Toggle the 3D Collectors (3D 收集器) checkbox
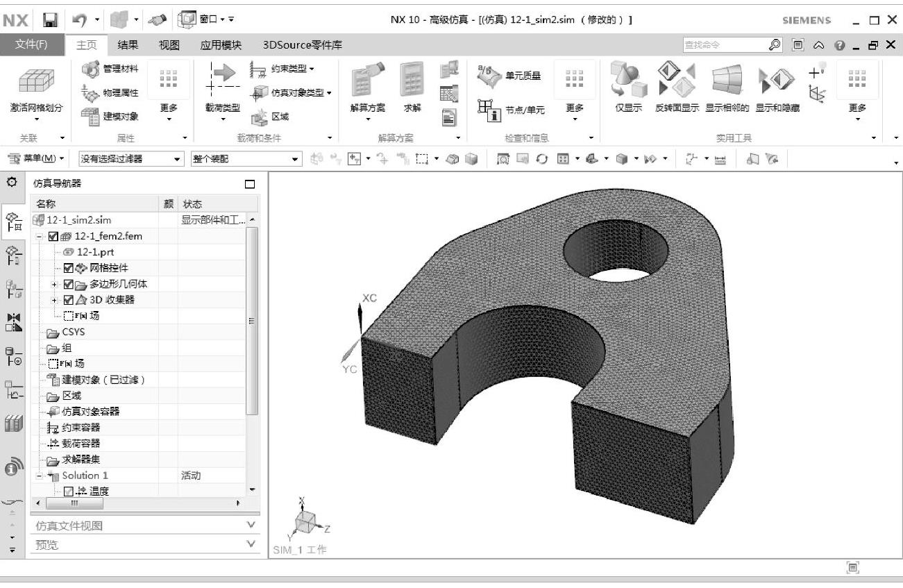 69,300
